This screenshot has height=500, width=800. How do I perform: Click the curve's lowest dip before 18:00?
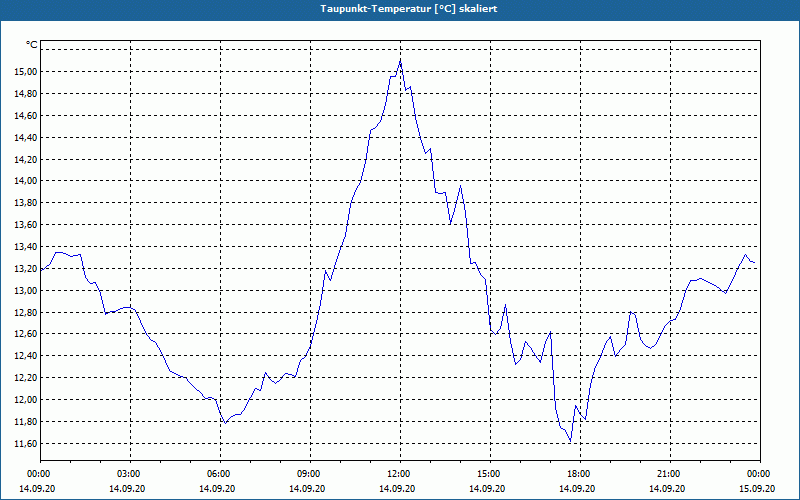click(570, 440)
